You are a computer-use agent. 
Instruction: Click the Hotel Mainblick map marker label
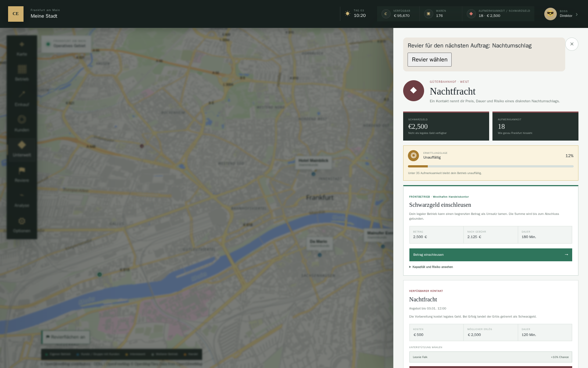(313, 162)
